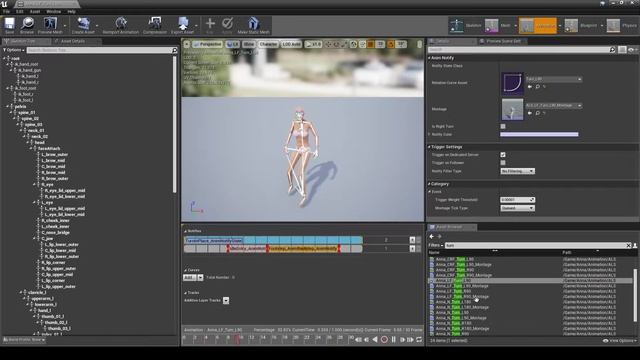Click the Trigger Weight Threshold field

[x=517, y=200]
